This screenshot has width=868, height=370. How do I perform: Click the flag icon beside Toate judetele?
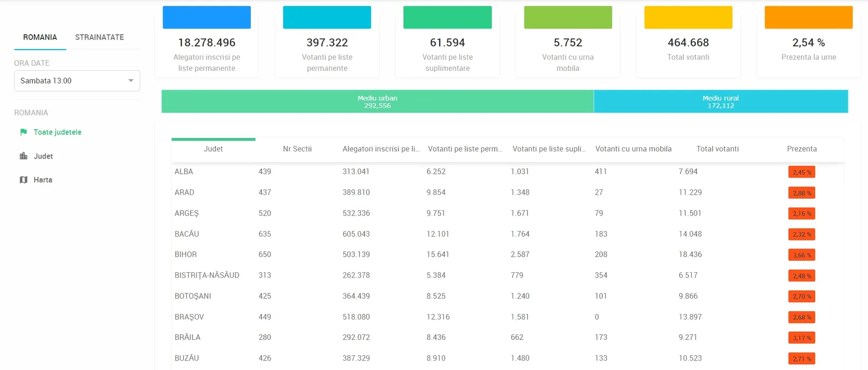coord(23,132)
